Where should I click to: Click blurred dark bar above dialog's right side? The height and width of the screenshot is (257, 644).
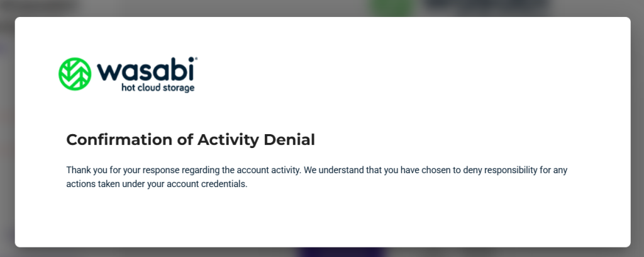(487, 8)
